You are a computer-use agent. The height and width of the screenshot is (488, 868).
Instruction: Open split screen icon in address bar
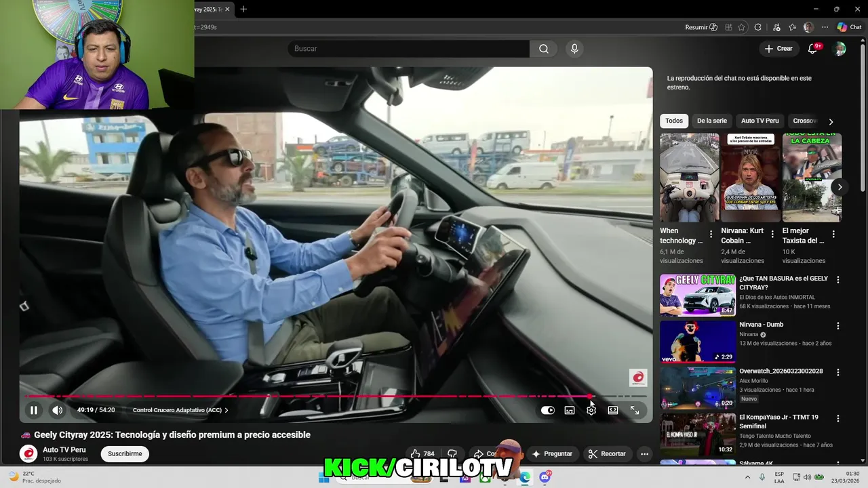click(728, 27)
